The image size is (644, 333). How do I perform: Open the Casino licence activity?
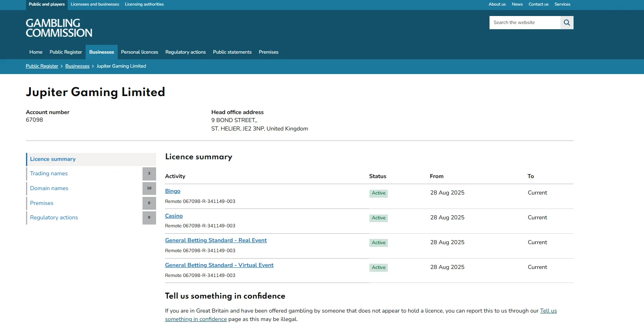(x=174, y=216)
